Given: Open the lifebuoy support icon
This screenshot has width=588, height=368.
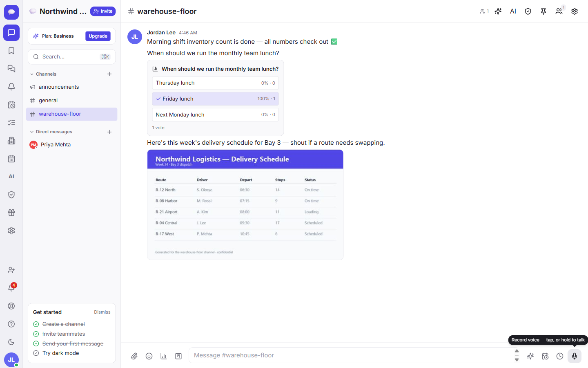Looking at the screenshot, I should (11, 306).
